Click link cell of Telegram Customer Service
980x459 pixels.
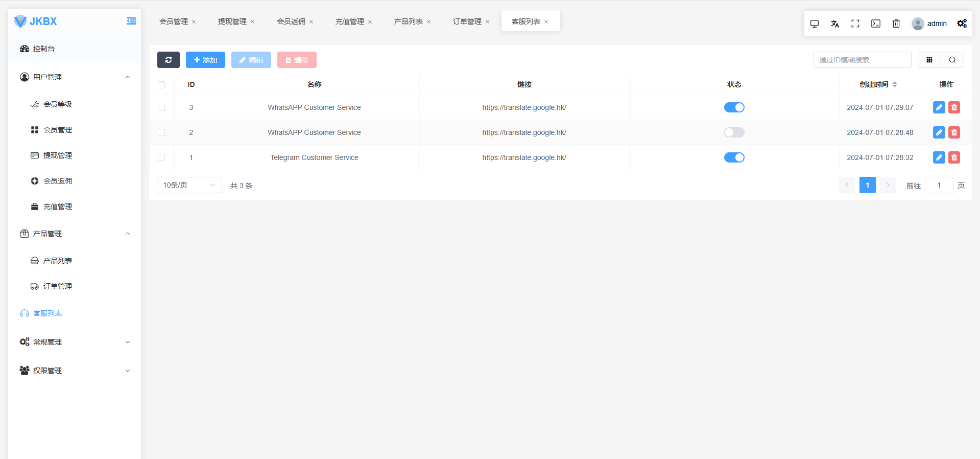524,157
